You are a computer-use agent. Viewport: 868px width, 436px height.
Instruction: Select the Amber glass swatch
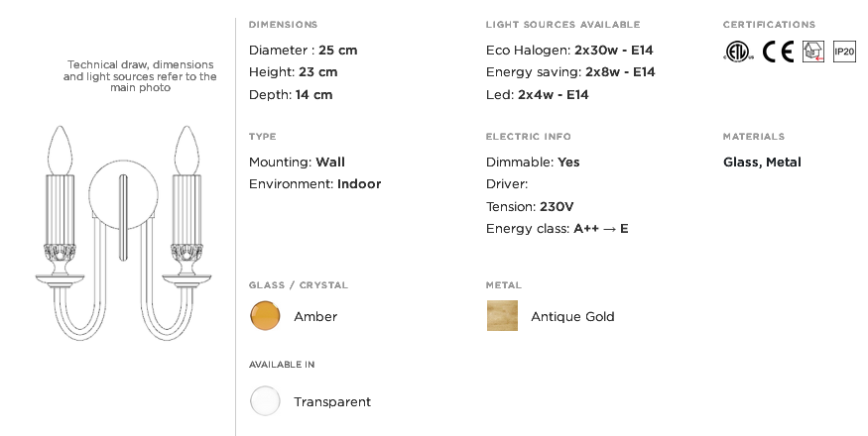click(265, 316)
